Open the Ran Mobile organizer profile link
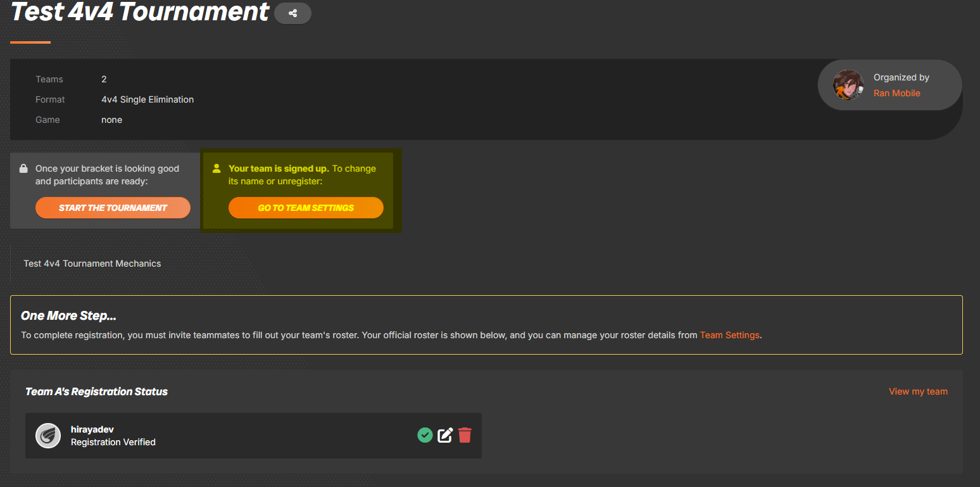 point(896,93)
